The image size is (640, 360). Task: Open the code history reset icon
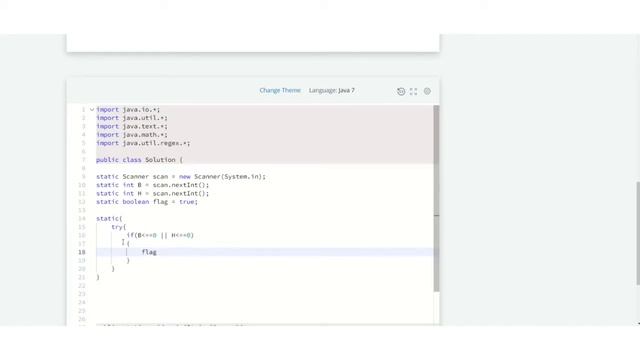click(401, 91)
